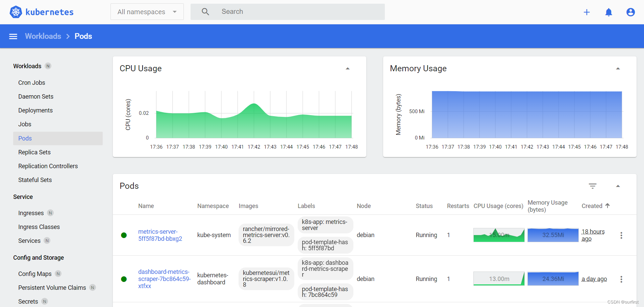Click the N badge next to Config Maps
The image size is (644, 307).
[58, 274]
